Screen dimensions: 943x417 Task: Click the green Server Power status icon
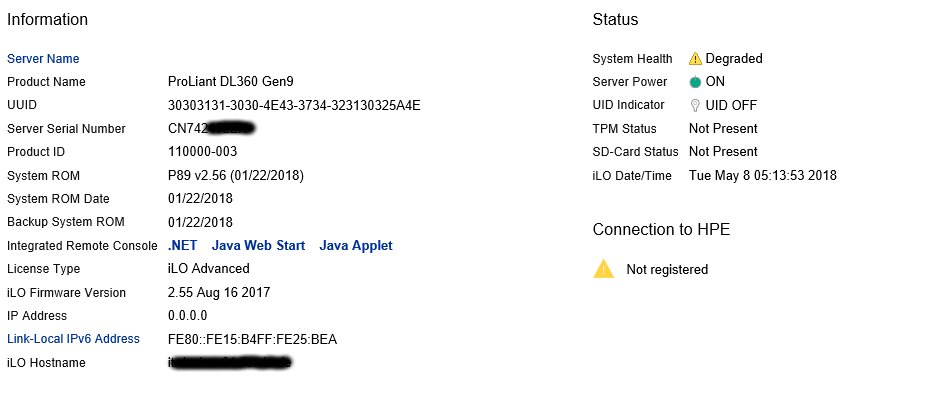(x=695, y=82)
